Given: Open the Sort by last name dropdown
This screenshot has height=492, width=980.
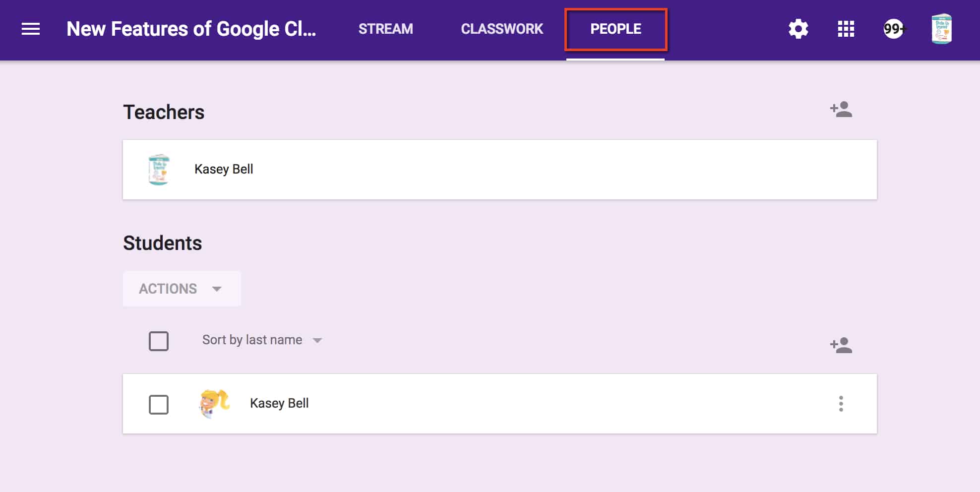Looking at the screenshot, I should click(x=262, y=340).
